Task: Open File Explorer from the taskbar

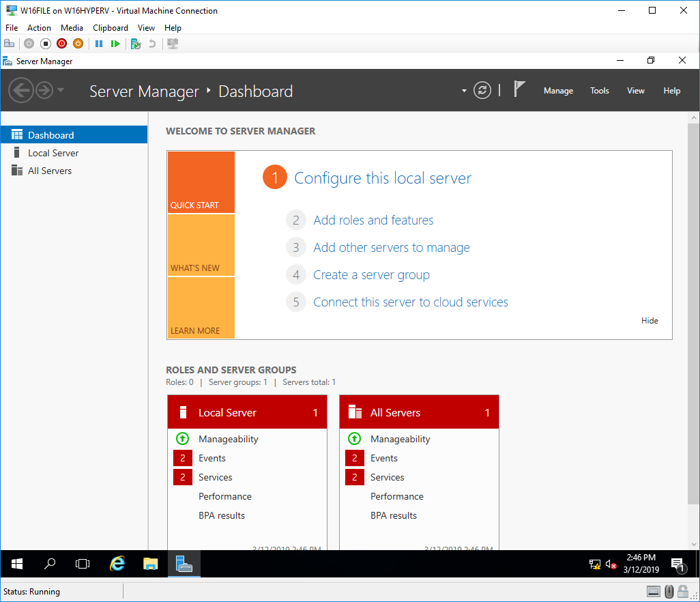Action: (x=151, y=564)
